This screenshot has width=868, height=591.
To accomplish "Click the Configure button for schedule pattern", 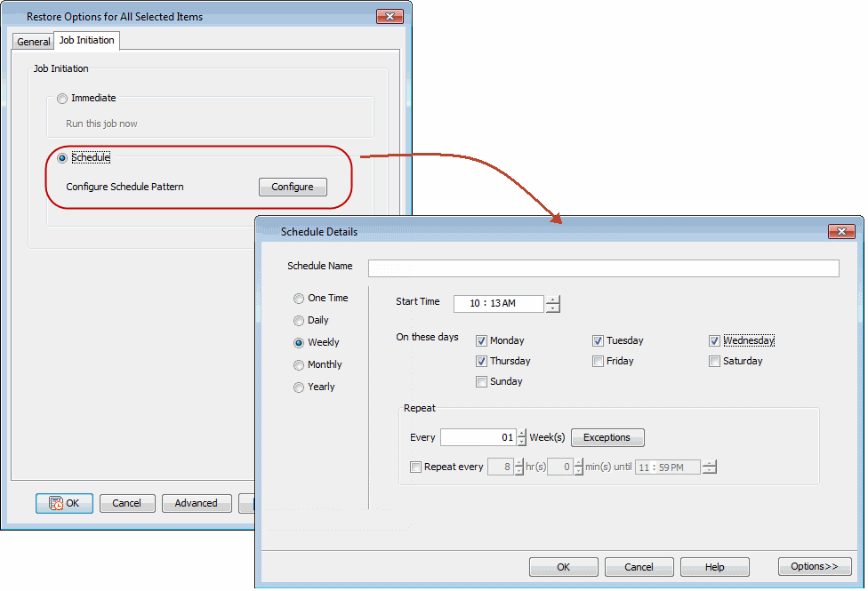I will [293, 187].
